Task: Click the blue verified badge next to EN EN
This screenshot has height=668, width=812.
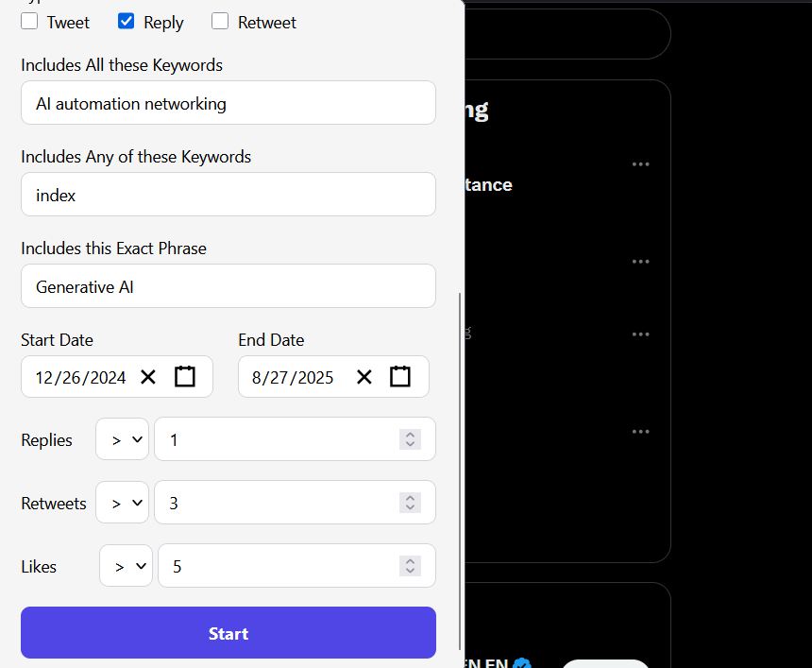Action: click(x=520, y=665)
